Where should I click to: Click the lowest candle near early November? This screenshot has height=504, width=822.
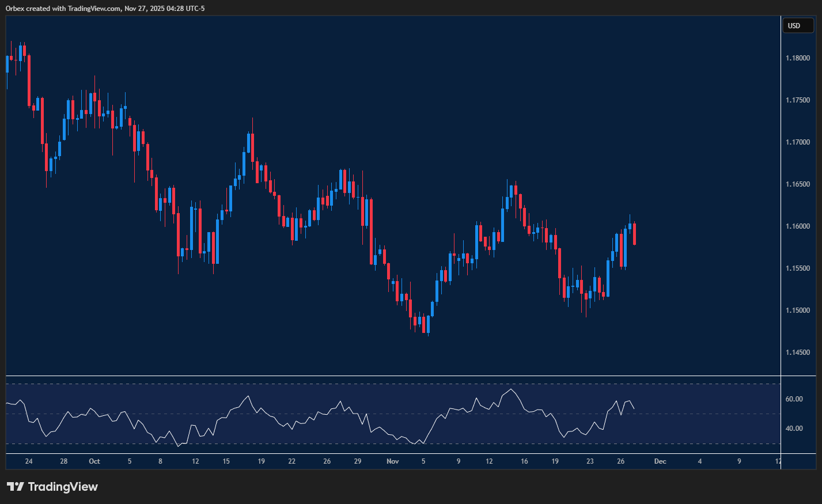[x=428, y=324]
